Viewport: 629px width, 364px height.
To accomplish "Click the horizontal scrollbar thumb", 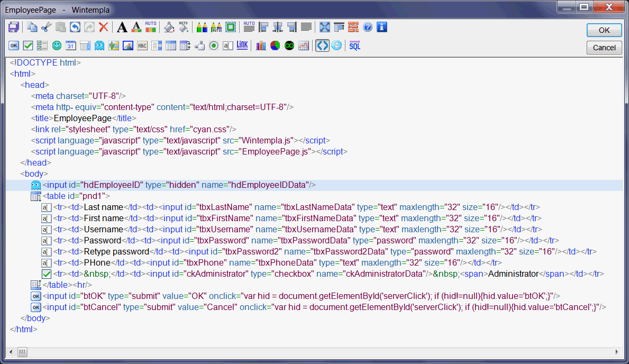I will 22,352.
